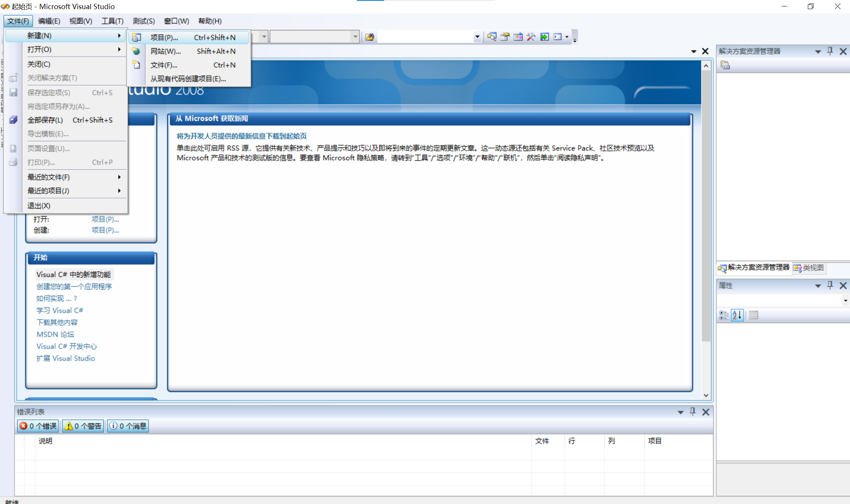Image resolution: width=850 pixels, height=504 pixels.
Task: Open the Object Browser toolbar icon
Action: (518, 36)
